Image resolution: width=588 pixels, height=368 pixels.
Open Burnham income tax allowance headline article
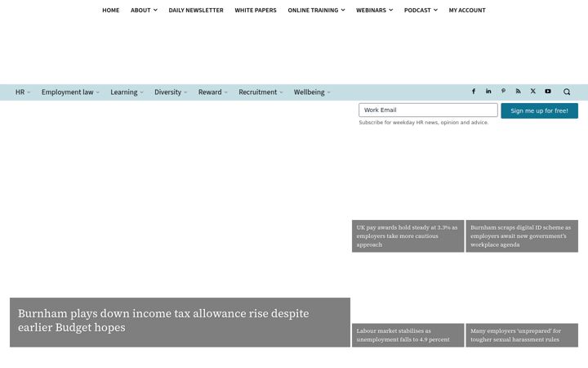(x=163, y=321)
